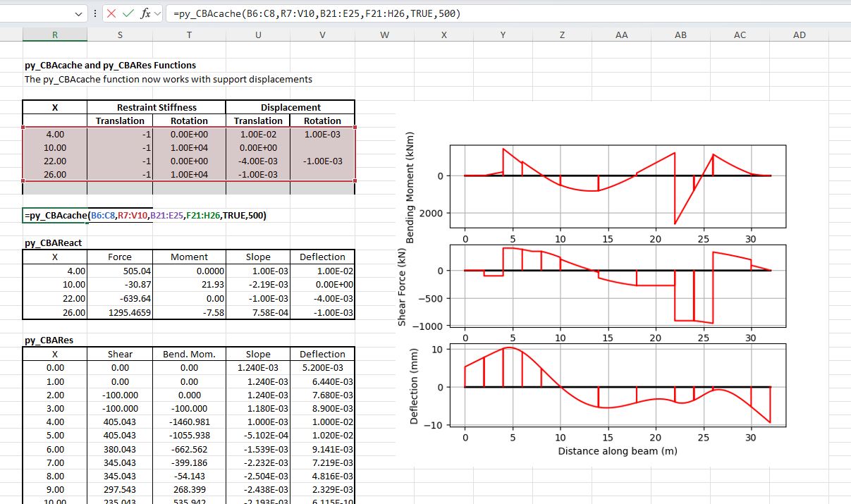Screen dimensions: 851x504
Task: Select the Bending Moment chart plot
Action: pyautogui.click(x=618, y=186)
